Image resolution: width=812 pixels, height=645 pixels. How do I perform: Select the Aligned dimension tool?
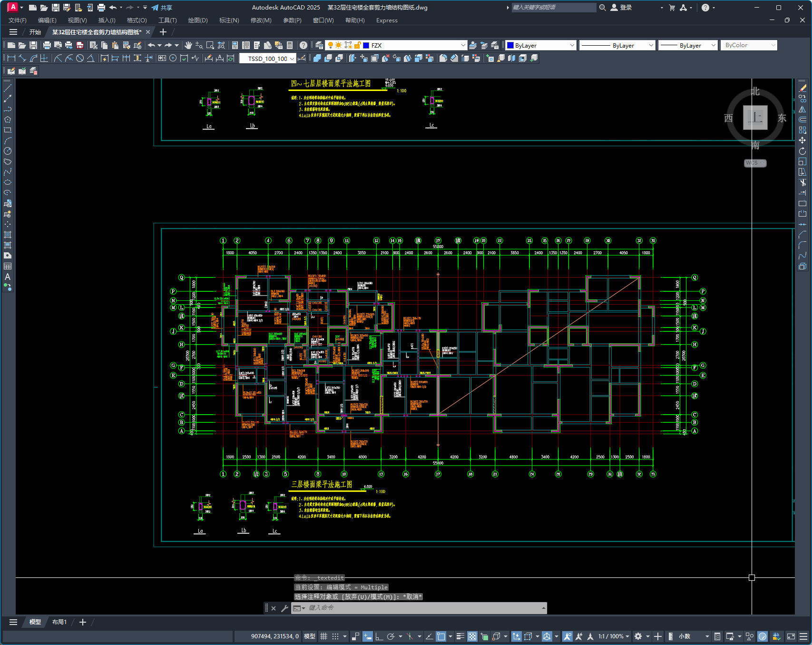[22, 58]
